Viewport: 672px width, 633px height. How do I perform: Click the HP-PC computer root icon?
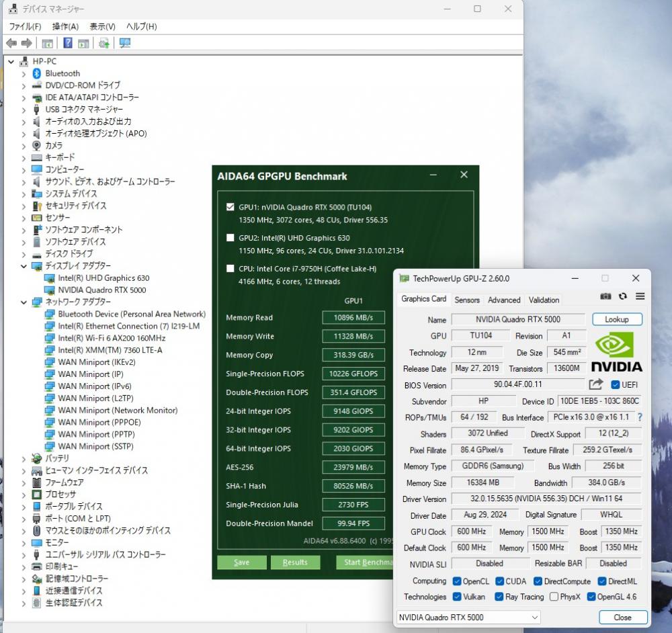(x=24, y=61)
